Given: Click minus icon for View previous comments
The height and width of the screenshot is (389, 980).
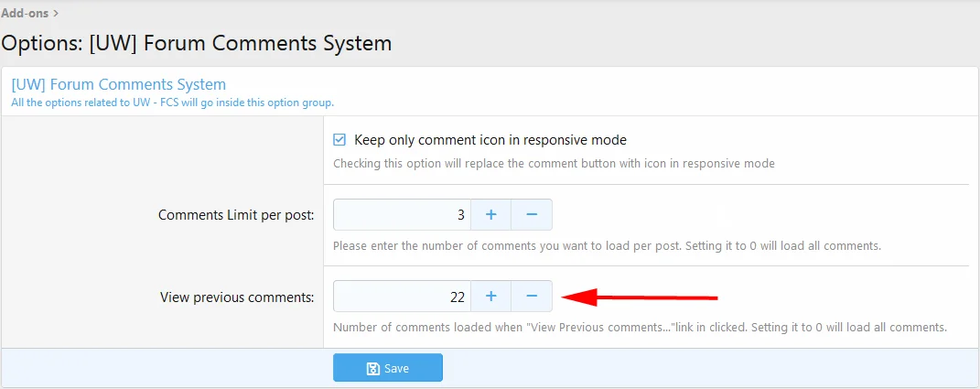Looking at the screenshot, I should point(532,296).
